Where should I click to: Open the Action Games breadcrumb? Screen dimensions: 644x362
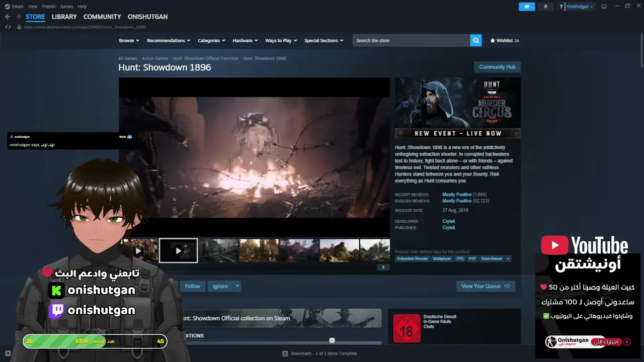click(x=155, y=58)
